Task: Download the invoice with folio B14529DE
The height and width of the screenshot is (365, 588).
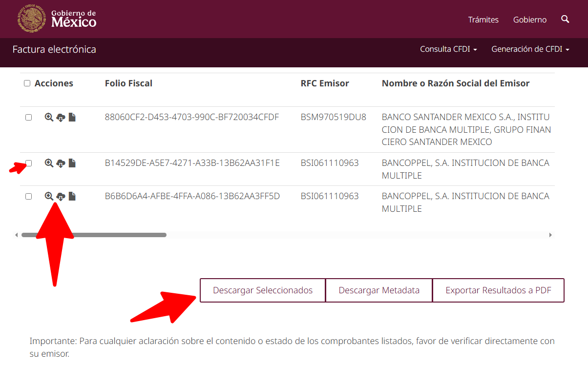Action: (x=61, y=163)
